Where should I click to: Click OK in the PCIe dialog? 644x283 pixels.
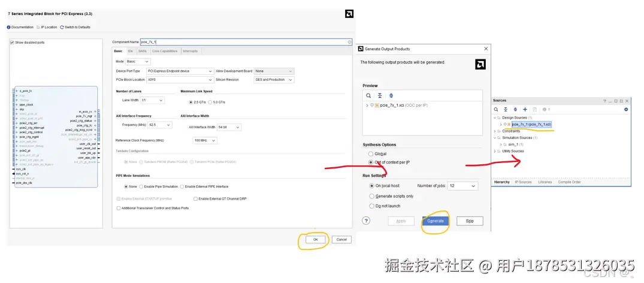[316, 239]
